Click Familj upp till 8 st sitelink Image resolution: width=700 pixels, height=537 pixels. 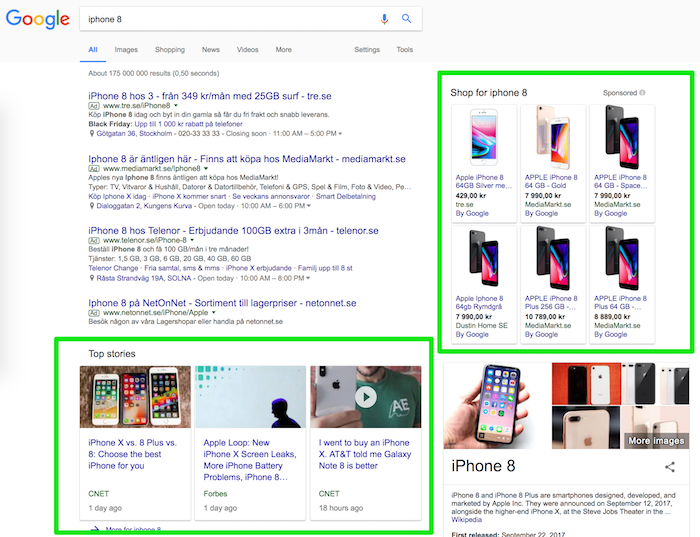coord(325,268)
